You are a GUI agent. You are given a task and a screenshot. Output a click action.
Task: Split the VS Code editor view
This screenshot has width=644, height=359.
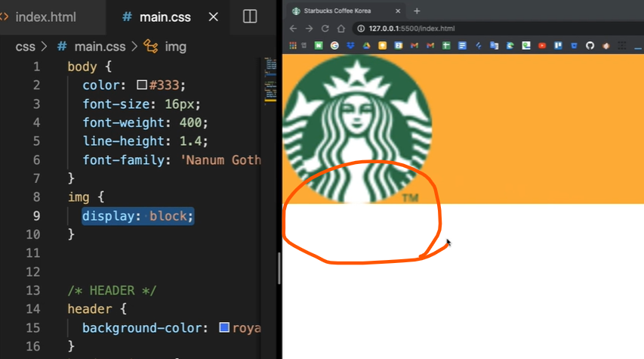click(x=250, y=17)
